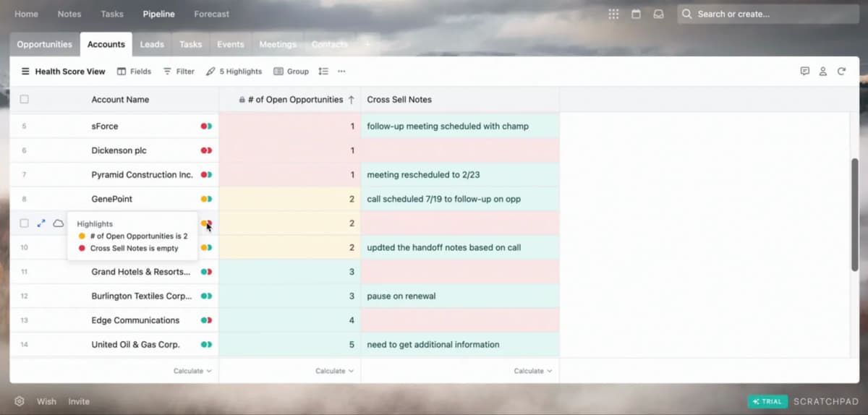Open the Tasks top menu
This screenshot has width=868, height=415.
112,14
